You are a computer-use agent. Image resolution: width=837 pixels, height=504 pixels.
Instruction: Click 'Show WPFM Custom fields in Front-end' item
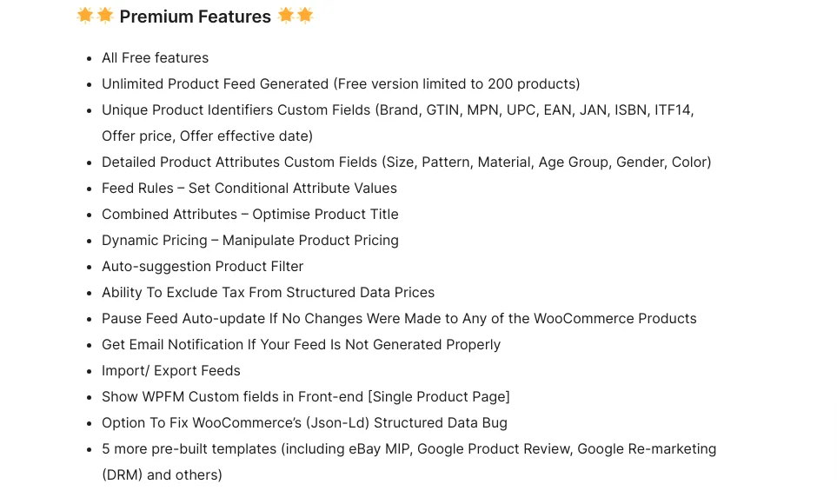pos(306,397)
